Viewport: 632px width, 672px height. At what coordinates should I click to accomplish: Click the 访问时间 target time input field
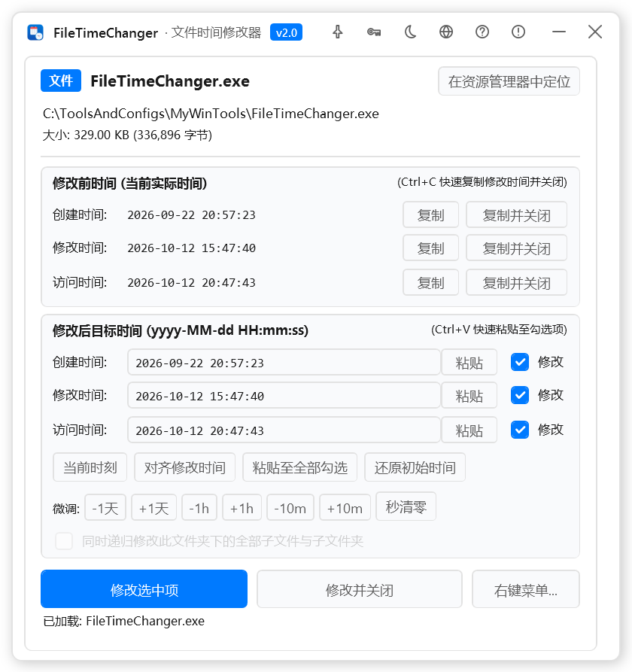284,430
